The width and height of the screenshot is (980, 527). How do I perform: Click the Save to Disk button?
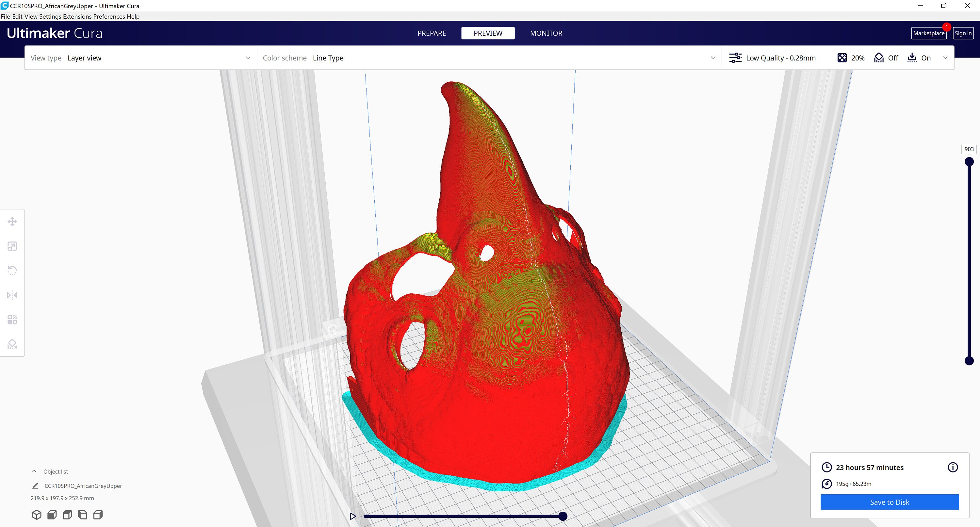click(889, 502)
